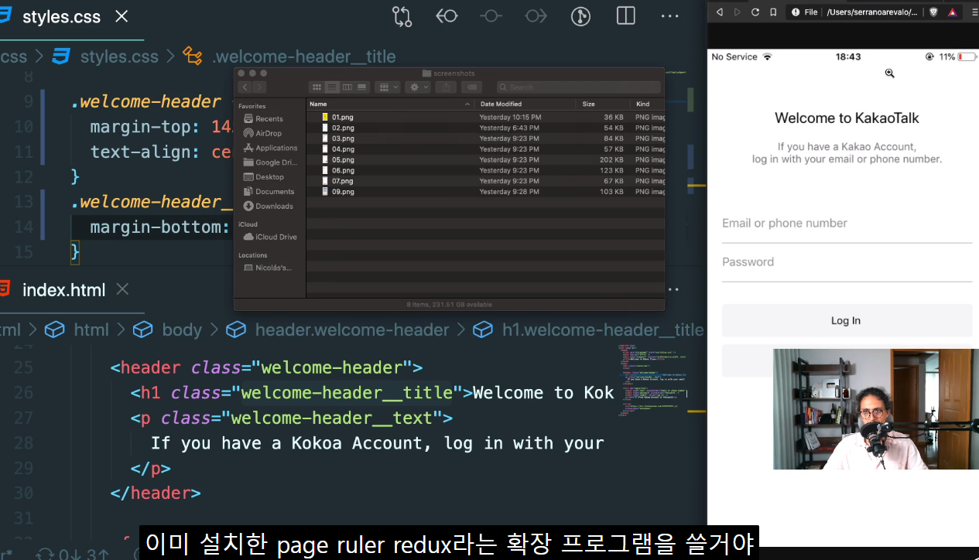Sort Finder list by Kind column
Screen dimensions: 979x560
(x=647, y=104)
